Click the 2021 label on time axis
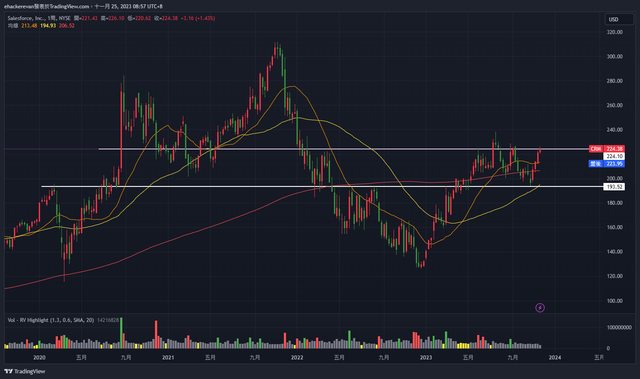The width and height of the screenshot is (640, 379). pos(168,357)
